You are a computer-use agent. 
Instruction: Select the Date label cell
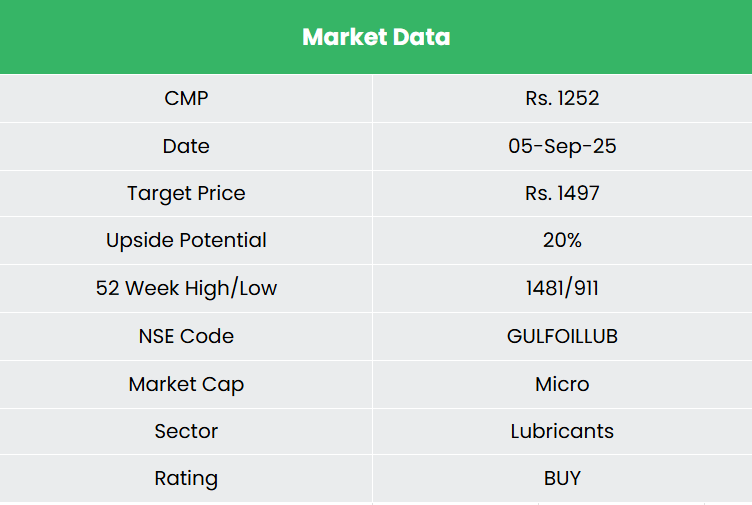186,146
